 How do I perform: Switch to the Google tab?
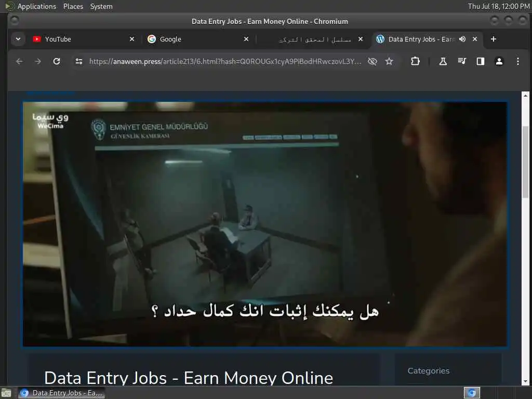point(197,39)
